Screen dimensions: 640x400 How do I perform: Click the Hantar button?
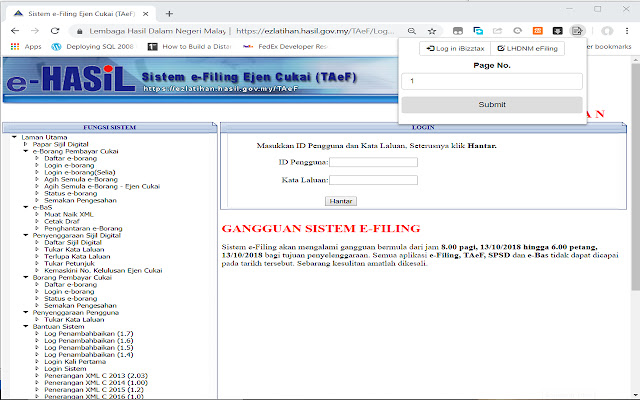[341, 201]
